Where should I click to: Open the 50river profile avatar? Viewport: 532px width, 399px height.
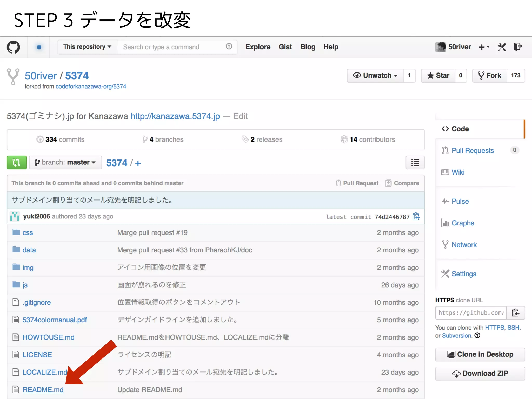440,47
